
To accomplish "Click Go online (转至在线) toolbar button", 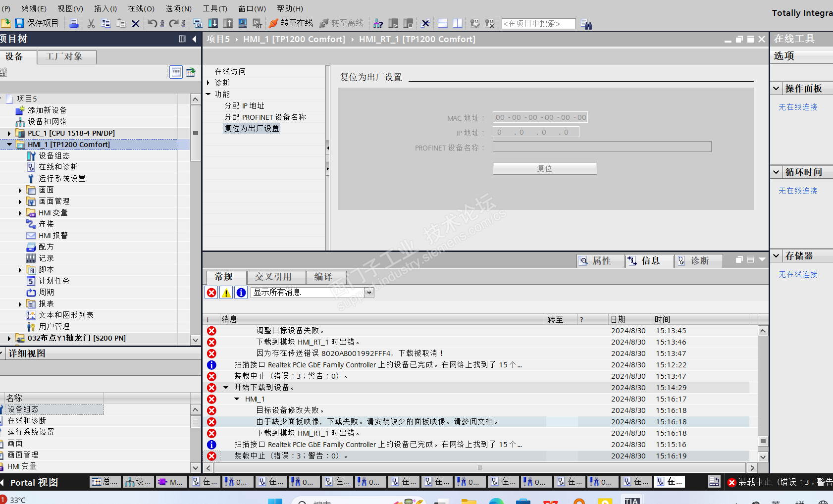I will click(291, 23).
